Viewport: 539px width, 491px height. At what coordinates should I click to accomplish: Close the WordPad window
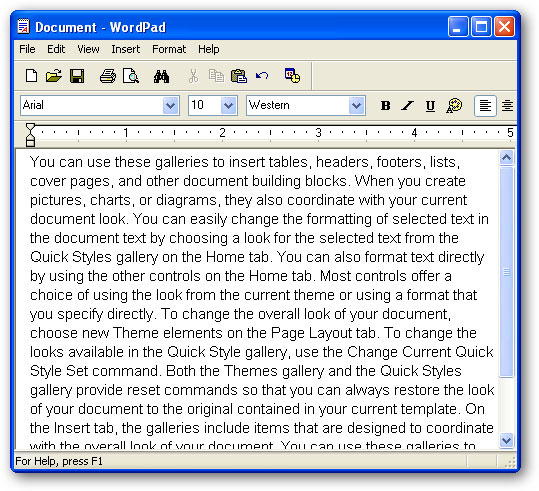504,26
